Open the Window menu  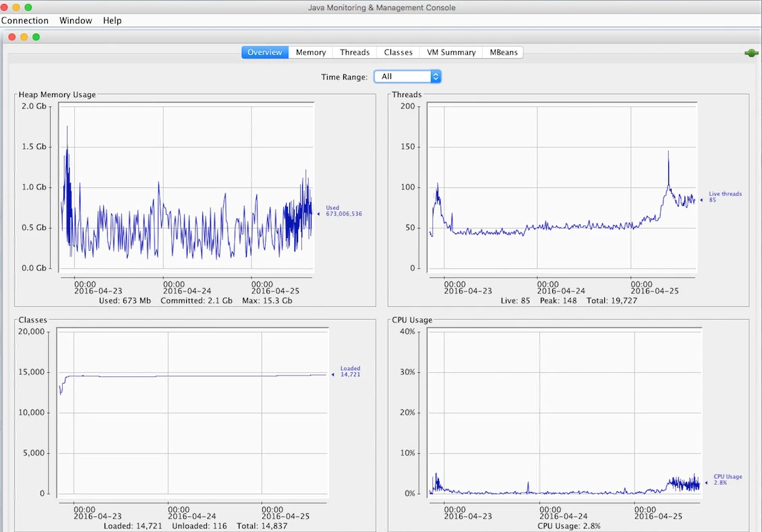point(76,20)
